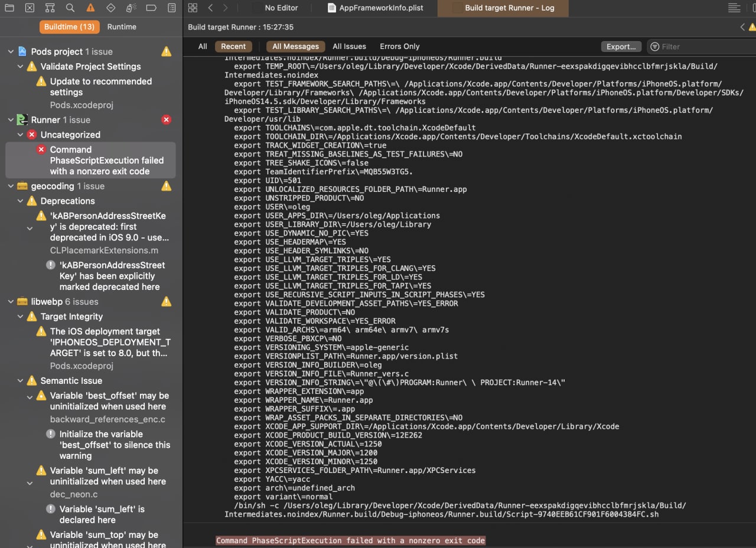756x548 pixels.
Task: Select "Variable 'sum_left' is declared here" note
Action: [x=102, y=514]
